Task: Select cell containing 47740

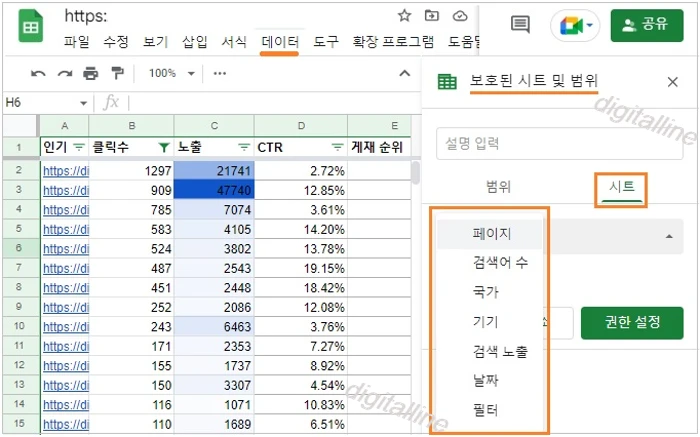Action: (214, 190)
